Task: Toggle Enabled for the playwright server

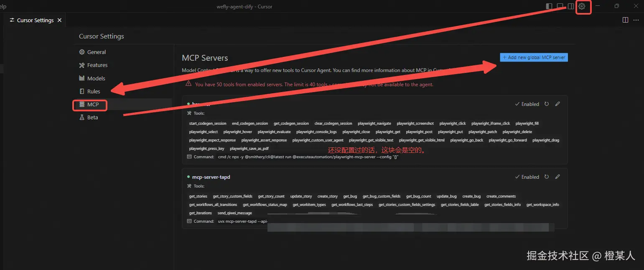Action: point(527,104)
